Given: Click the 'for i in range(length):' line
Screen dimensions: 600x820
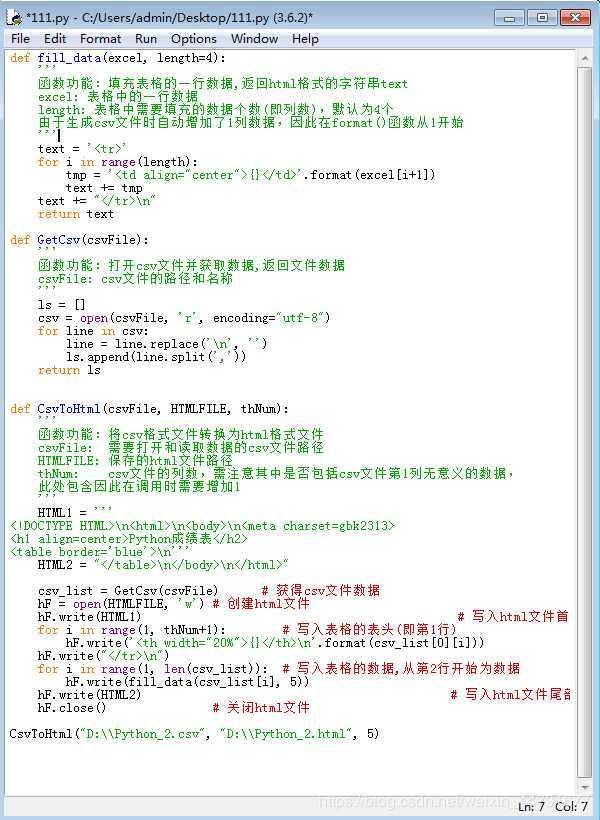Looking at the screenshot, I should tap(118, 162).
